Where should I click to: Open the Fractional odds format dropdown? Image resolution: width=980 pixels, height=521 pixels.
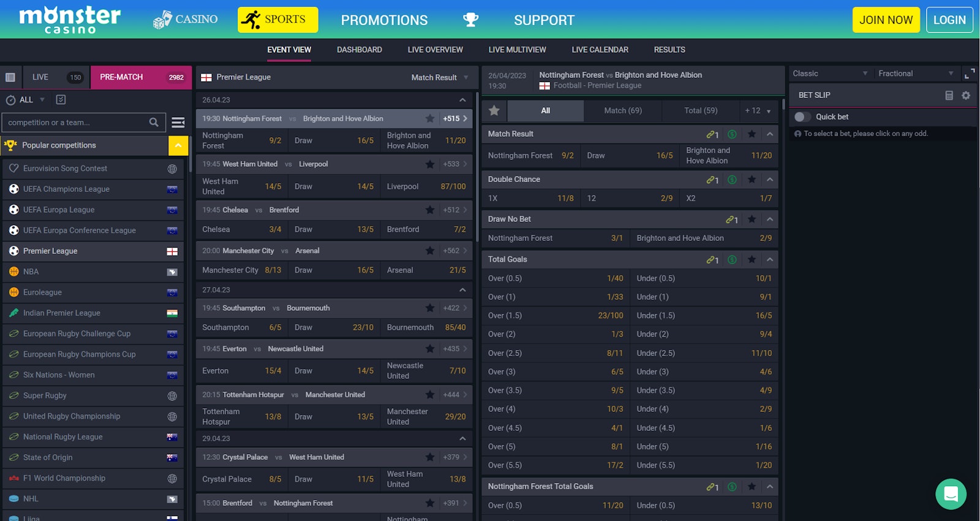[x=915, y=74]
